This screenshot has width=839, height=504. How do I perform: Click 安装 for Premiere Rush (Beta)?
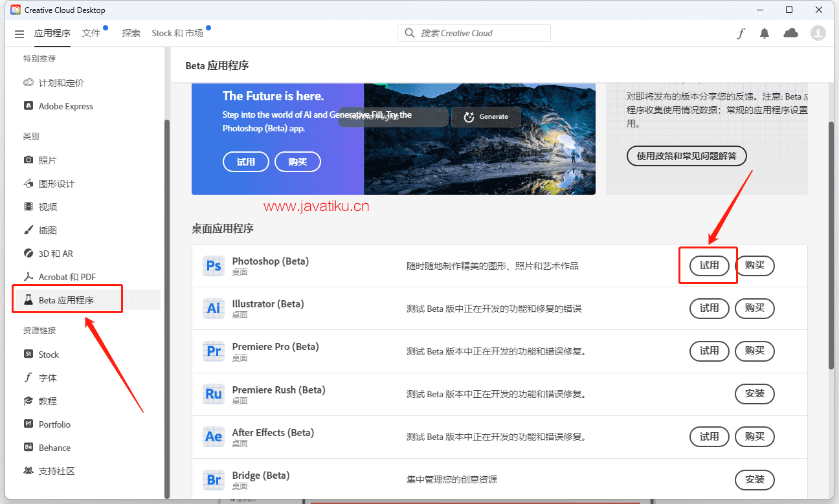tap(755, 393)
